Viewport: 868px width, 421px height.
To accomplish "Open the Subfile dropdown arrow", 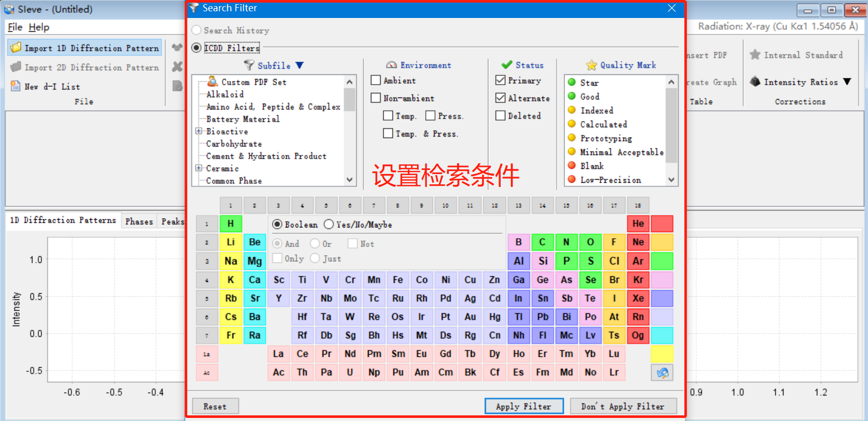I will point(300,65).
